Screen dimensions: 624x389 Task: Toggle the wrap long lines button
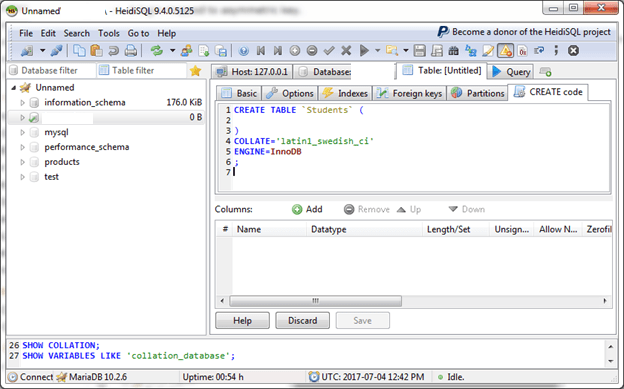(x=539, y=51)
